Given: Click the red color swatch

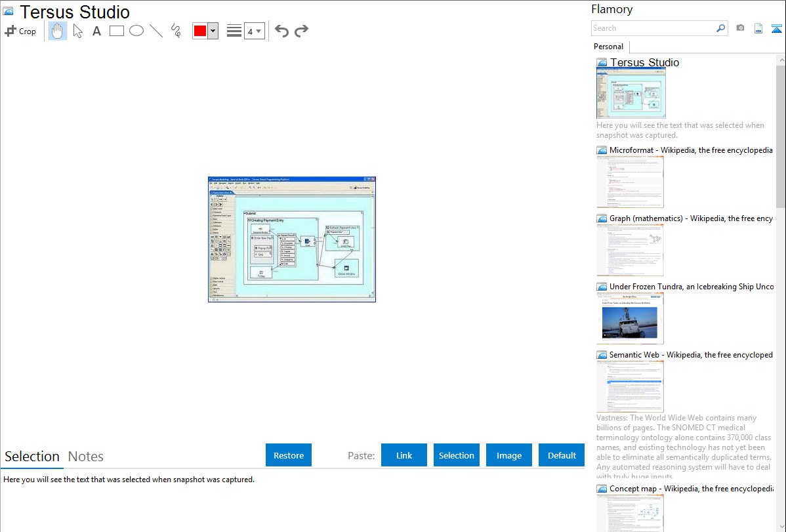Looking at the screenshot, I should click(x=199, y=31).
